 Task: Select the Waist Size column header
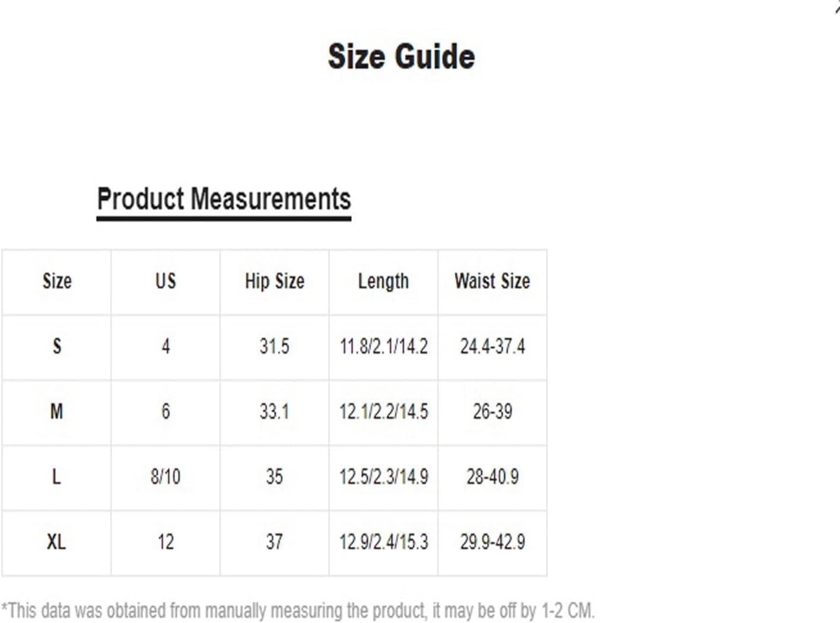click(492, 281)
